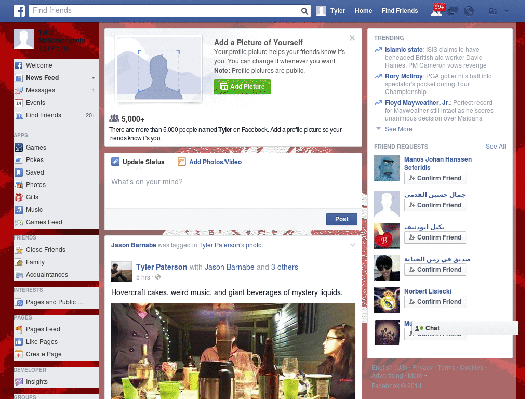The image size is (532, 399).
Task: Expand See More trending topics
Action: click(x=398, y=129)
